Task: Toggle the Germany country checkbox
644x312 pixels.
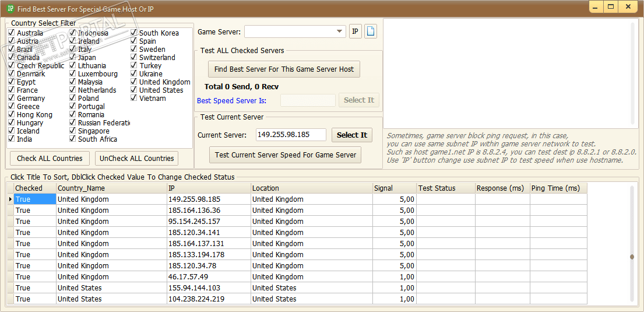Action: 12,98
